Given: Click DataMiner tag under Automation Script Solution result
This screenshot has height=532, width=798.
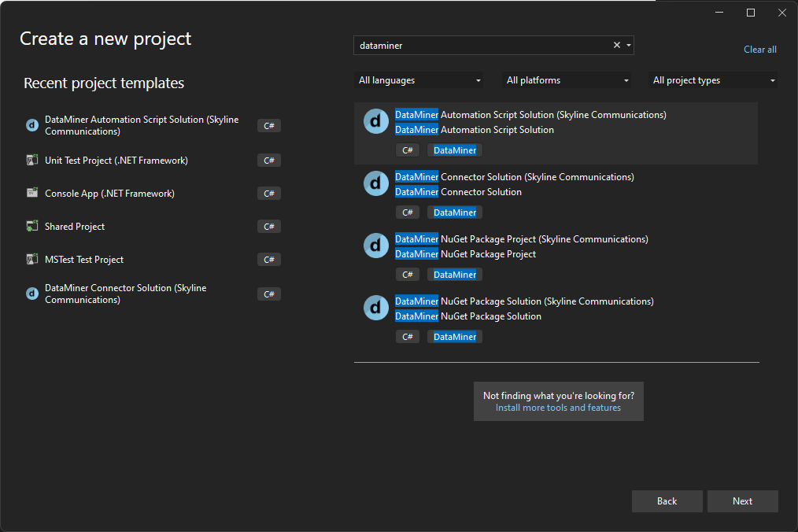Looking at the screenshot, I should click(x=454, y=150).
